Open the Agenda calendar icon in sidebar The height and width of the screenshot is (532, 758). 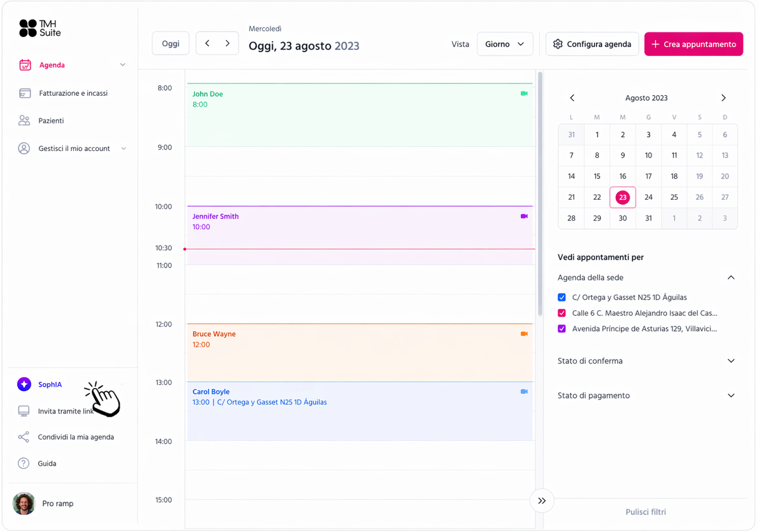[25, 65]
